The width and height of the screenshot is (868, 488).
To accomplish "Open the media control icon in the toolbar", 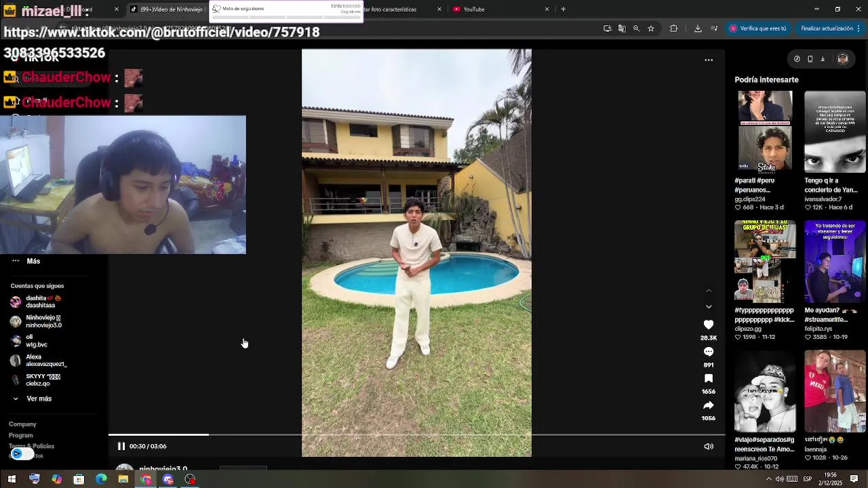I will pos(714,28).
